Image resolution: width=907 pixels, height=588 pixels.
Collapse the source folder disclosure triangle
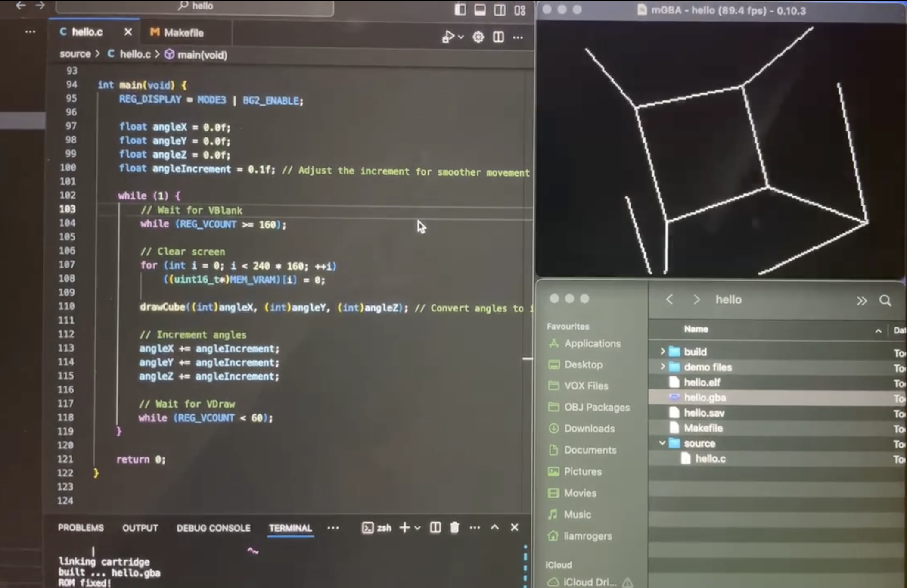(662, 443)
